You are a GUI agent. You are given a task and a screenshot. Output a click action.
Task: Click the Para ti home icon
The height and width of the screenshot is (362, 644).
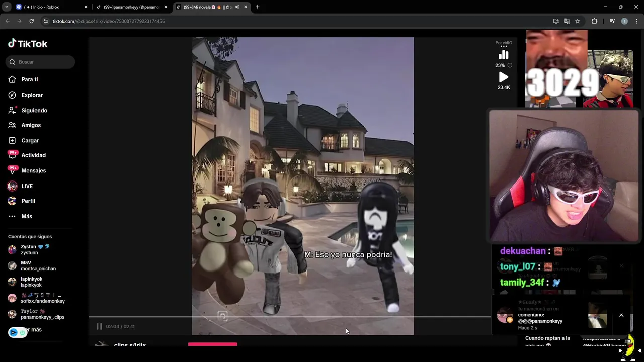[12, 79]
